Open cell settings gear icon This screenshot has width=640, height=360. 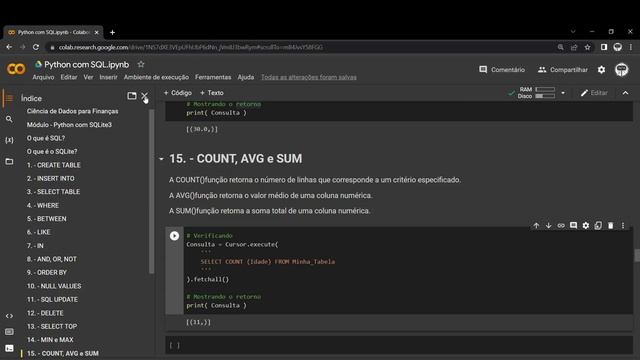[586, 225]
